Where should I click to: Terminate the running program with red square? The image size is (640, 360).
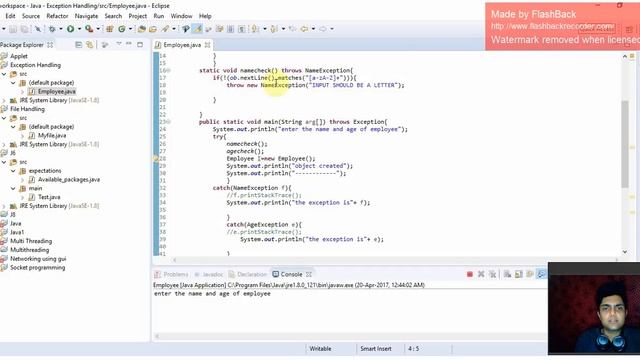(470, 274)
